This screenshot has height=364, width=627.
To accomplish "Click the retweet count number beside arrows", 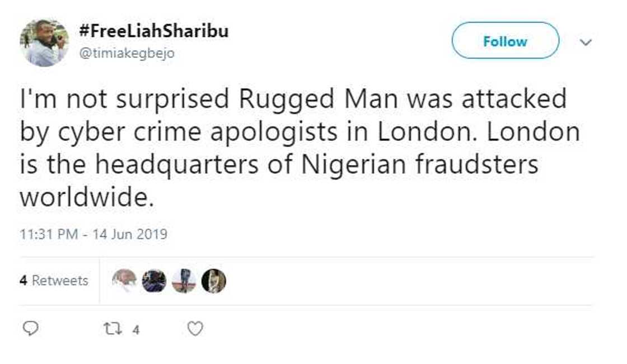I will pos(135,330).
